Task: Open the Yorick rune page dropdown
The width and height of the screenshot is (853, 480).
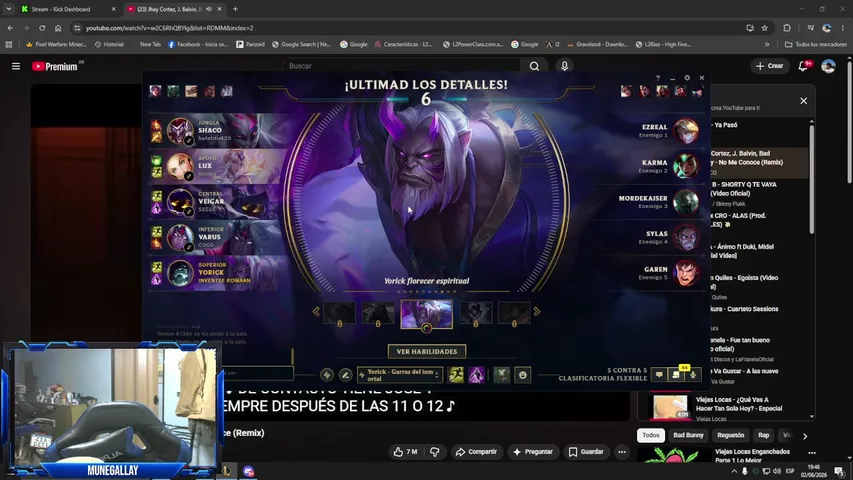Action: tap(399, 375)
